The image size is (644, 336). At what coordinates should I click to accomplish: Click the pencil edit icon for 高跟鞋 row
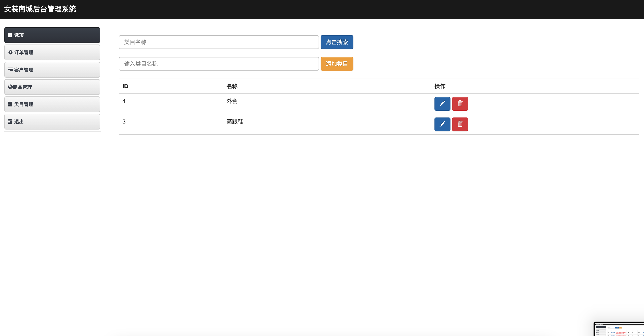click(x=442, y=124)
